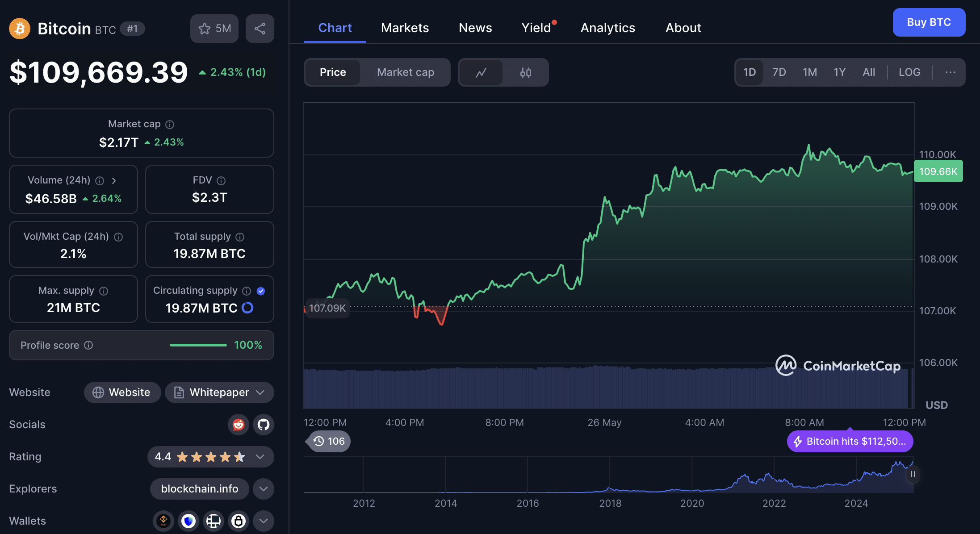This screenshot has height=534, width=980.
Task: Click Market cap info icon
Action: [x=170, y=125]
